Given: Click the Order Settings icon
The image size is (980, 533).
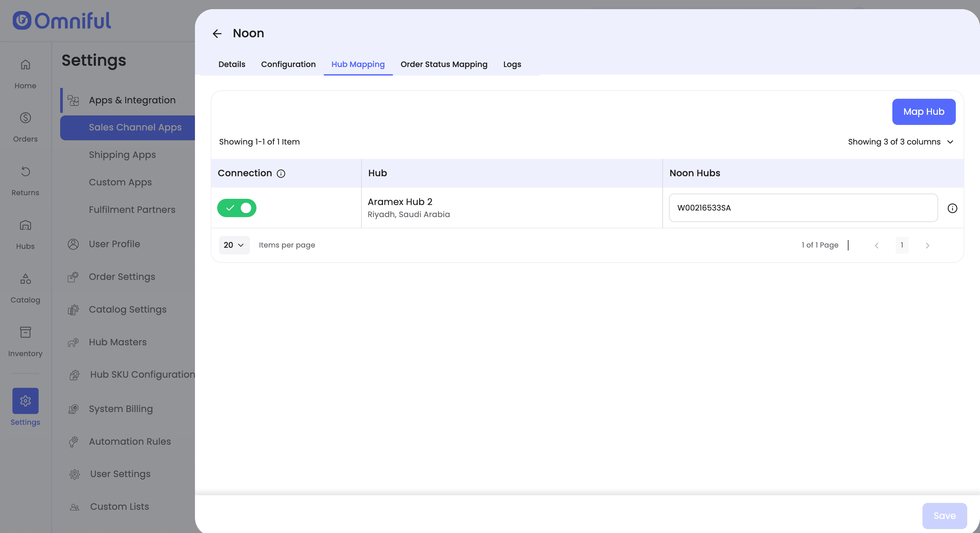Looking at the screenshot, I should pyautogui.click(x=73, y=277).
